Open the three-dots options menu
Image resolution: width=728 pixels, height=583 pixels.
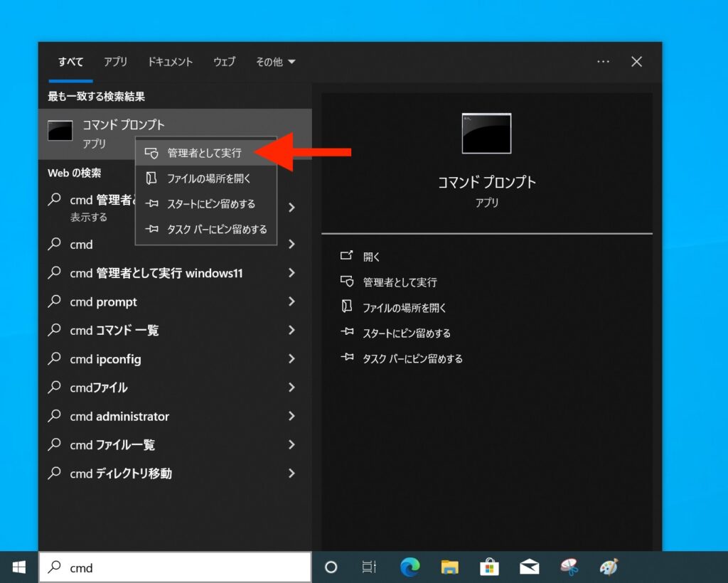tap(603, 62)
